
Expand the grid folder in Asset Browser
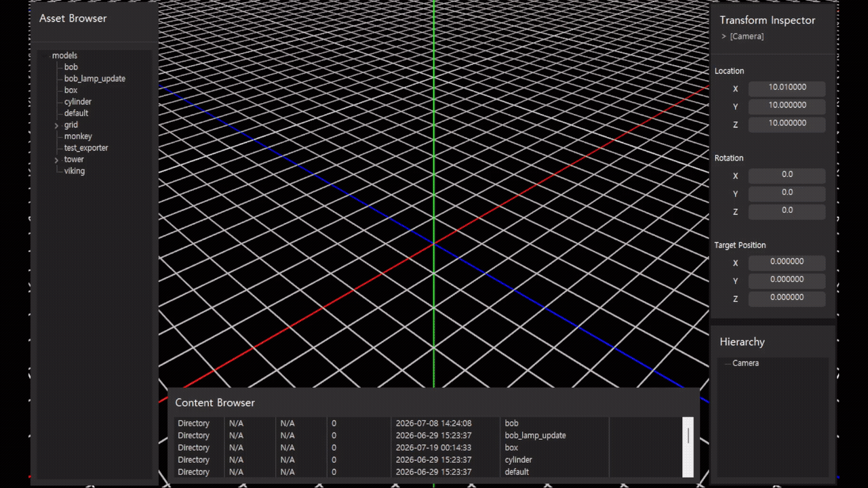(x=57, y=125)
